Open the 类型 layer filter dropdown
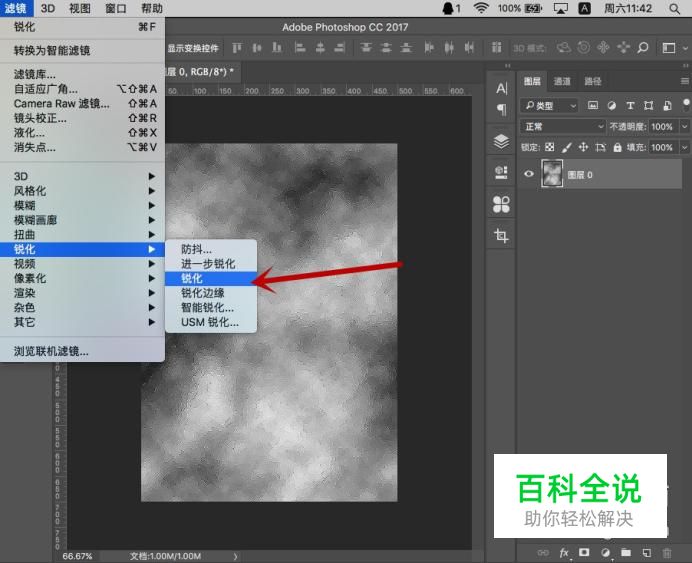692x563 pixels. coord(549,105)
